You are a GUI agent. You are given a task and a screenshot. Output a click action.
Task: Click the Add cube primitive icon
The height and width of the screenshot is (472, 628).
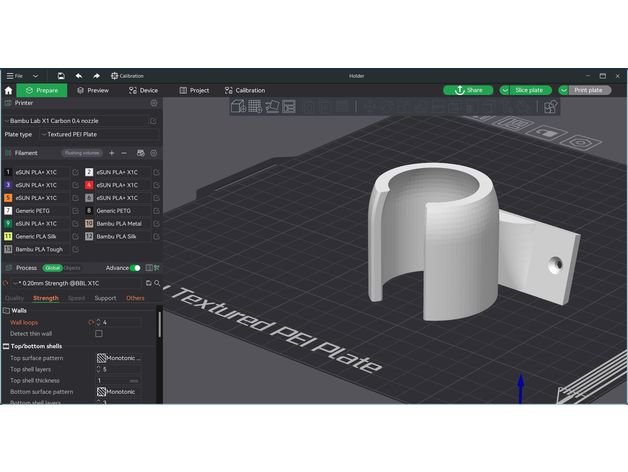click(x=238, y=106)
